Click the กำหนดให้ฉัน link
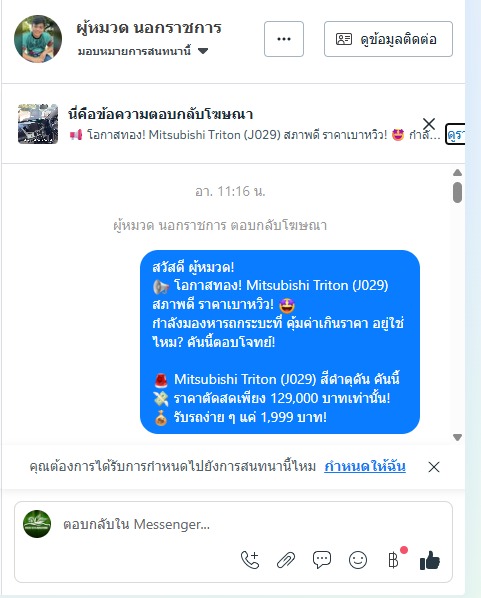This screenshot has width=481, height=598. [365, 466]
